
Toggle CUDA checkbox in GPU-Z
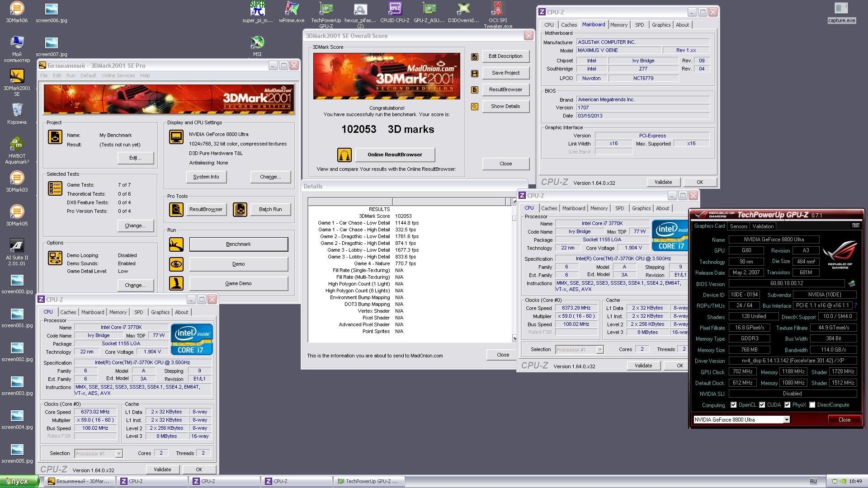[762, 405]
